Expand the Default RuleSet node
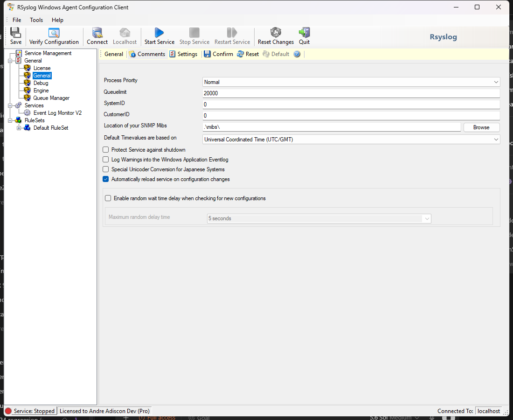513x420 pixels. point(19,128)
